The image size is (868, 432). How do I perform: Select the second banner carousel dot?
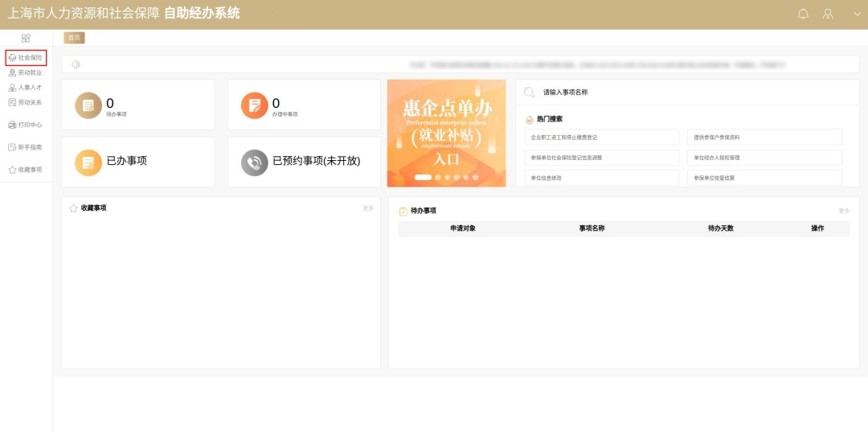click(438, 177)
